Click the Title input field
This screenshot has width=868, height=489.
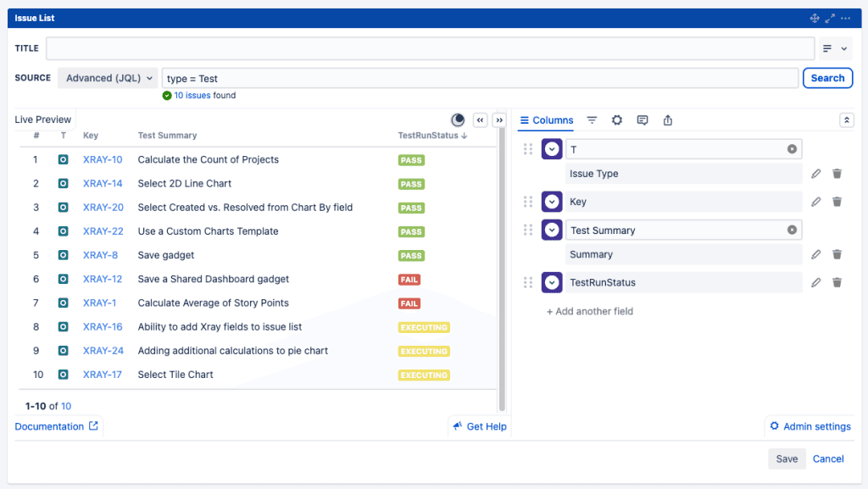pos(430,49)
